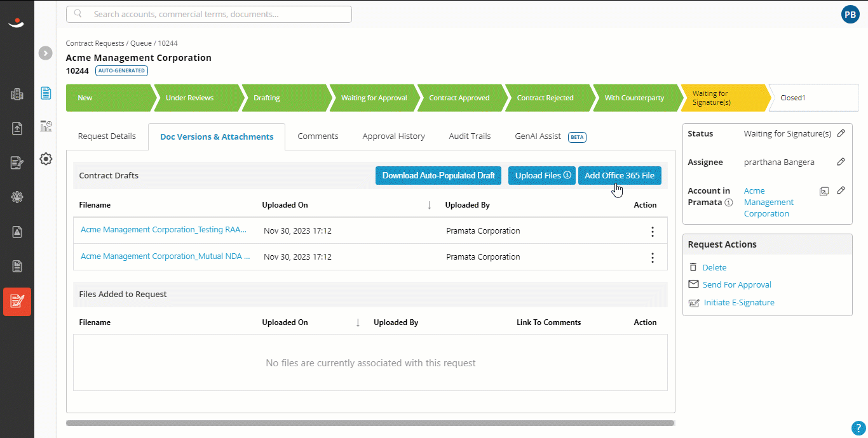Switch to the Request Details tab

tap(107, 136)
